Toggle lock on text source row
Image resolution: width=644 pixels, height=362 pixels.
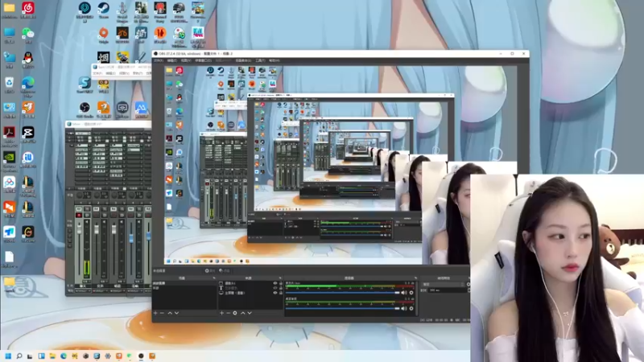click(281, 288)
